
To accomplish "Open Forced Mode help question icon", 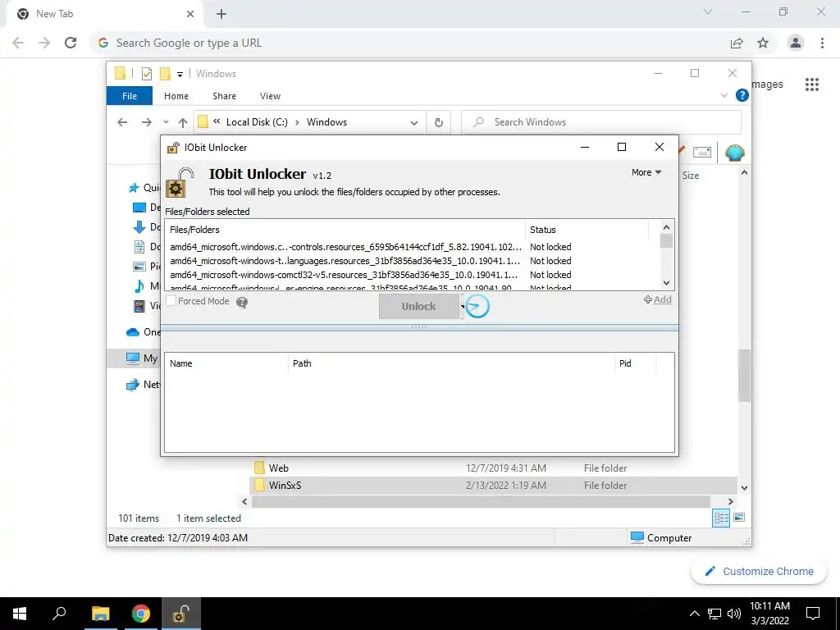I will tap(242, 303).
